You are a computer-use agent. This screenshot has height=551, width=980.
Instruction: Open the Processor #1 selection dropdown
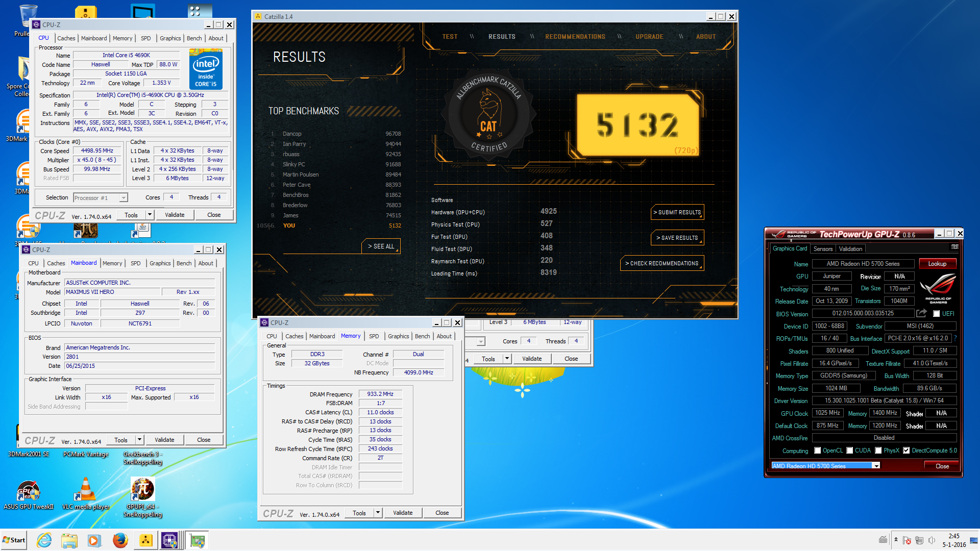pyautogui.click(x=123, y=198)
